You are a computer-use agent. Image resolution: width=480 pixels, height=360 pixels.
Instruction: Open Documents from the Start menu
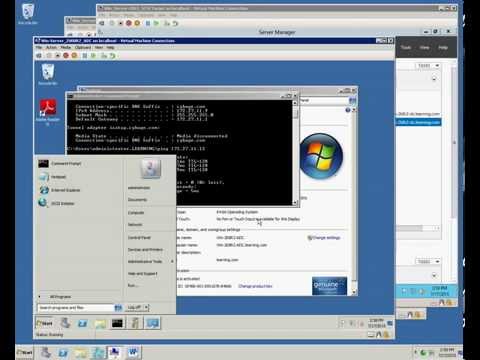pyautogui.click(x=137, y=200)
